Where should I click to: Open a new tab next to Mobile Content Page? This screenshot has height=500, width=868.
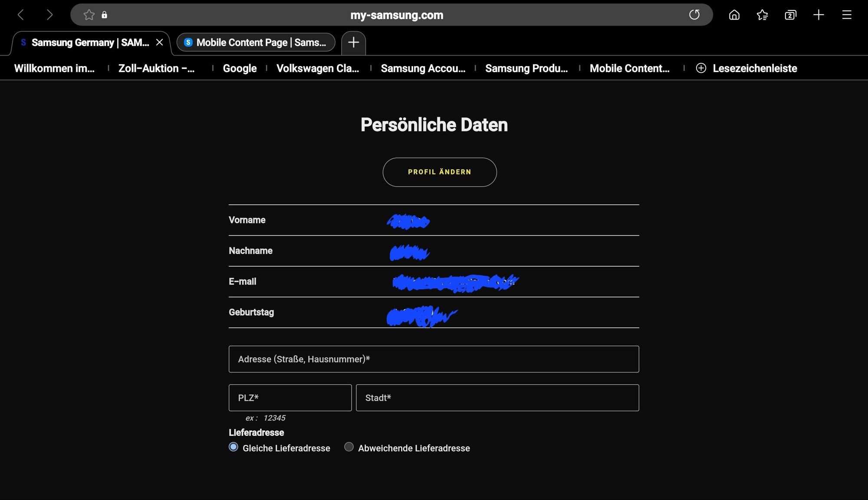point(354,42)
